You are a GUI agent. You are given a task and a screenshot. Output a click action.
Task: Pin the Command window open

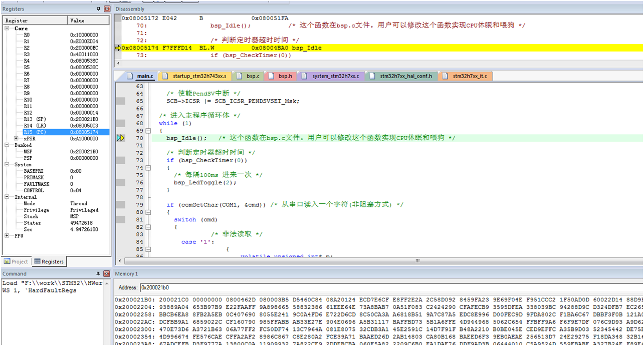point(99,273)
